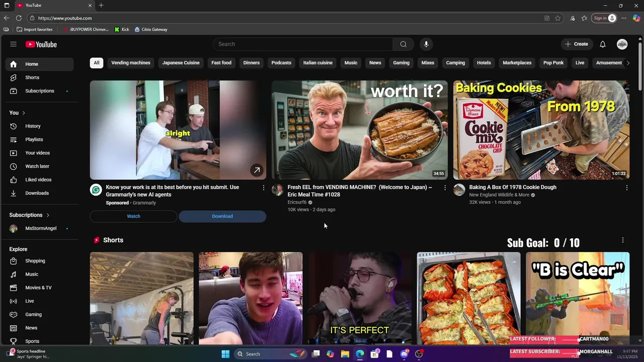644x362 pixels.
Task: Select the Podcasts chip
Action: 281,63
